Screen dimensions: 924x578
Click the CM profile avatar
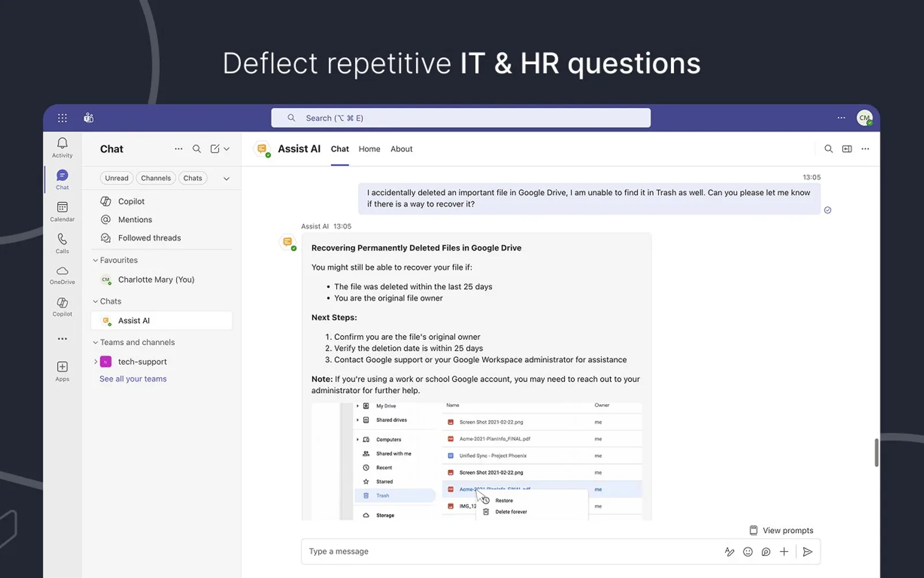[x=865, y=118]
